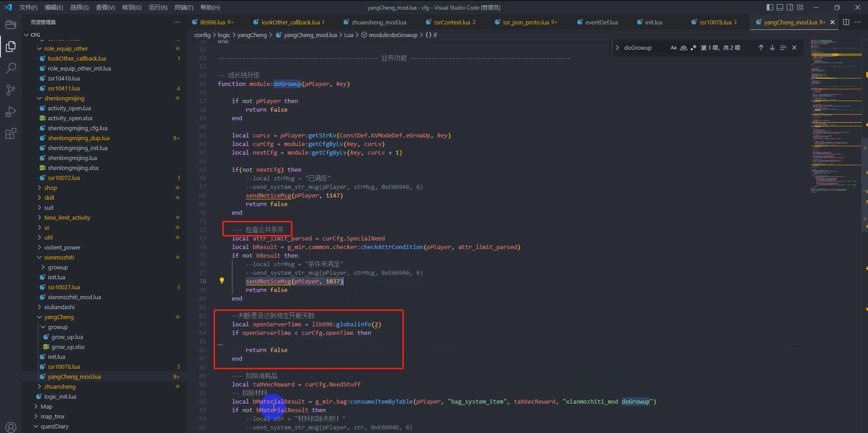Click the Accounts icon in activity bar
868x433 pixels.
point(11,427)
